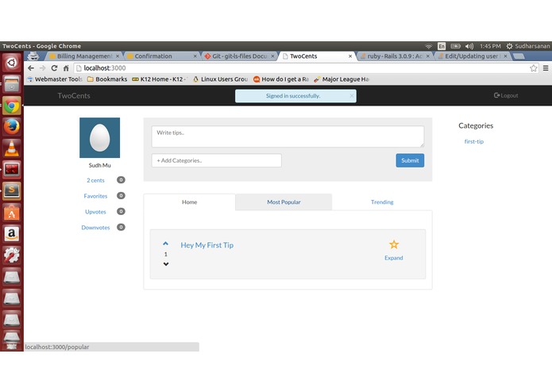552x392 pixels.
Task: Switch to the Confirmation tab
Action: click(x=160, y=56)
